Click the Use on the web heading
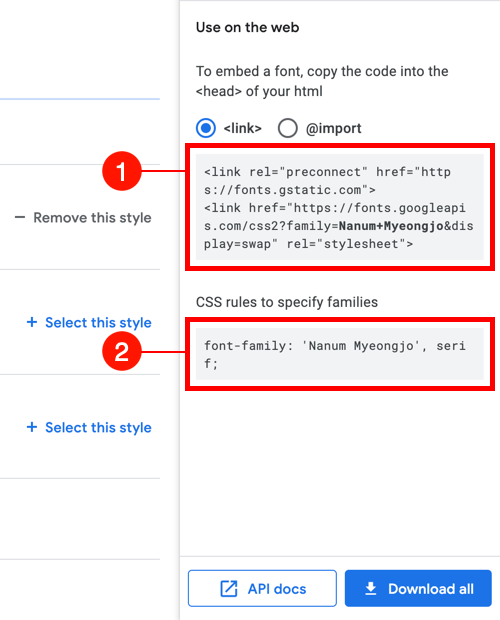This screenshot has width=500, height=620. pos(247,27)
